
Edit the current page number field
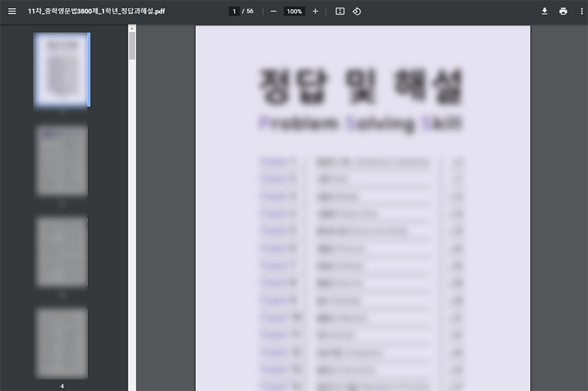(x=234, y=11)
